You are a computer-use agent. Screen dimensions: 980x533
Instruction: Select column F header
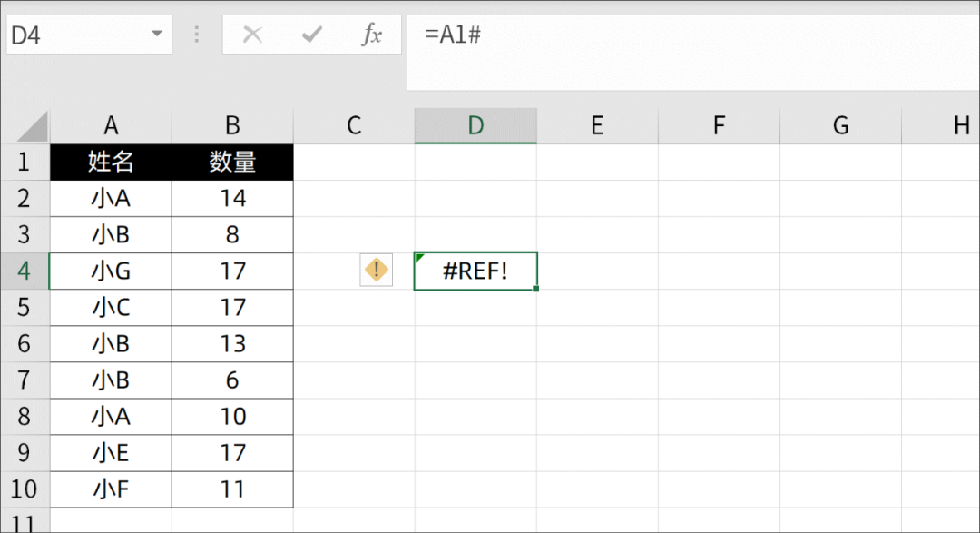[719, 126]
